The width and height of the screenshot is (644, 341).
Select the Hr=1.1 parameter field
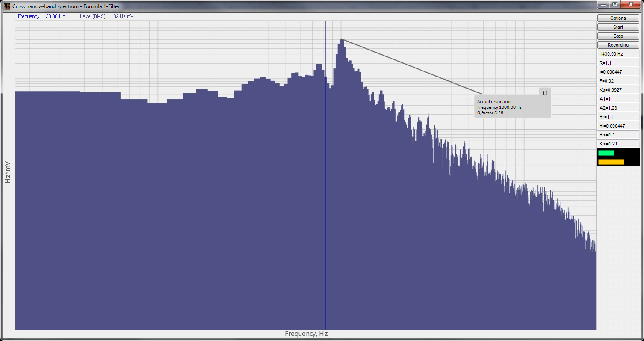pyautogui.click(x=617, y=117)
